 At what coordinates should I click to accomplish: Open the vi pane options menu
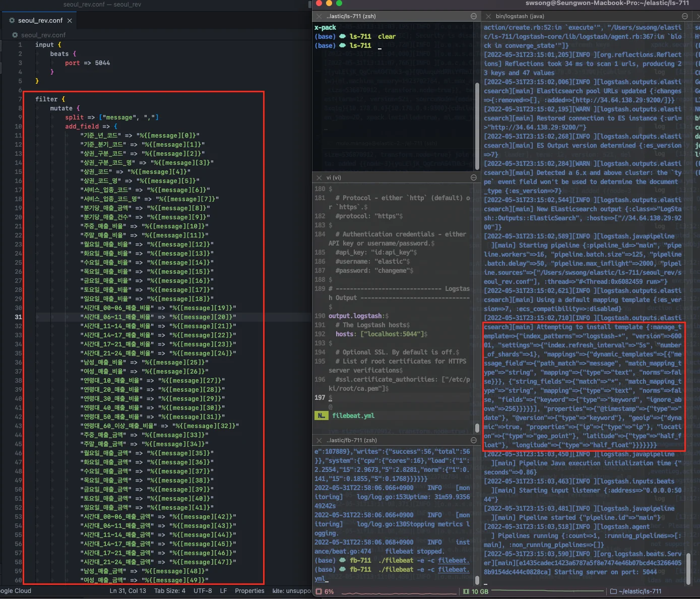(x=474, y=177)
